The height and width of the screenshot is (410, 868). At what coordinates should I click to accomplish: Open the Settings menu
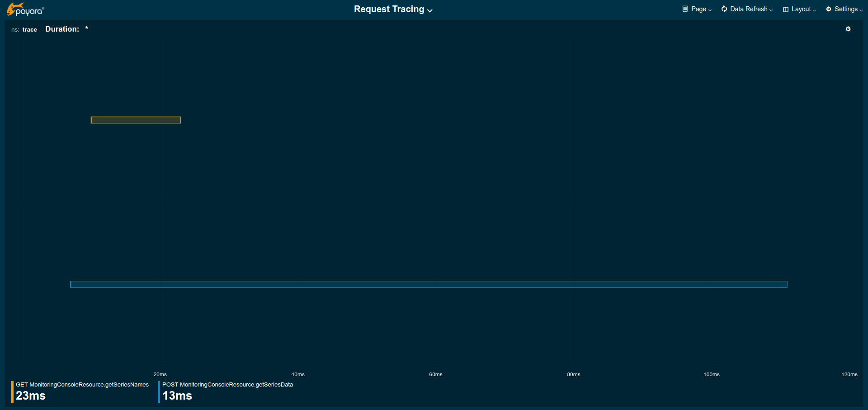coord(844,9)
